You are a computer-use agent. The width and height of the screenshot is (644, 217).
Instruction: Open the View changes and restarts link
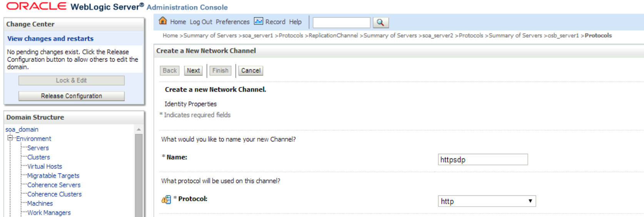pyautogui.click(x=50, y=39)
